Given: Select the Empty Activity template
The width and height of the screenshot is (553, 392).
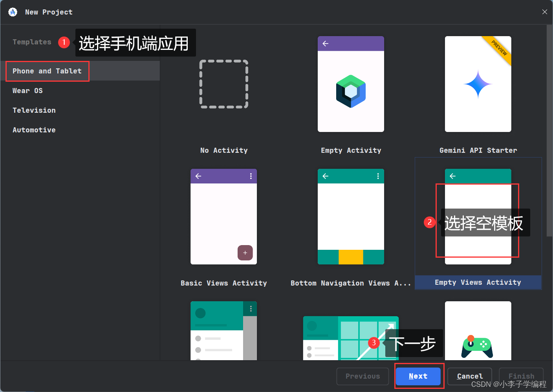Looking at the screenshot, I should coord(351,84).
